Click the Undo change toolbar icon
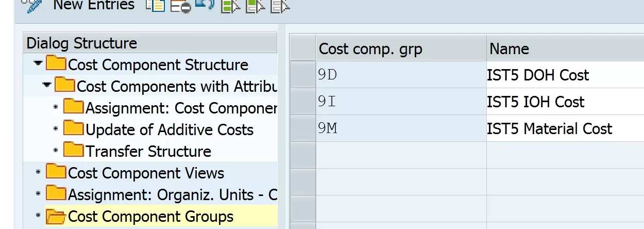644x229 pixels. pos(205,5)
